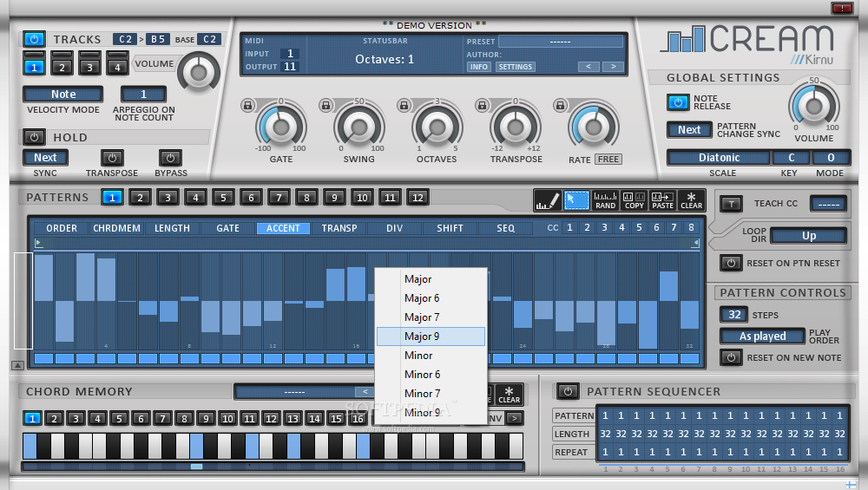
Task: Lock the Gate knob
Action: click(x=247, y=105)
